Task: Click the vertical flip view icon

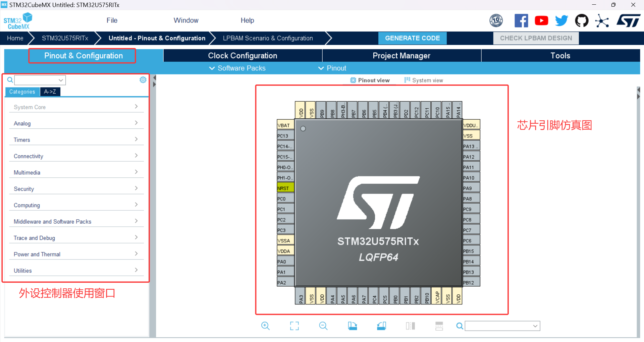Action: pos(410,326)
